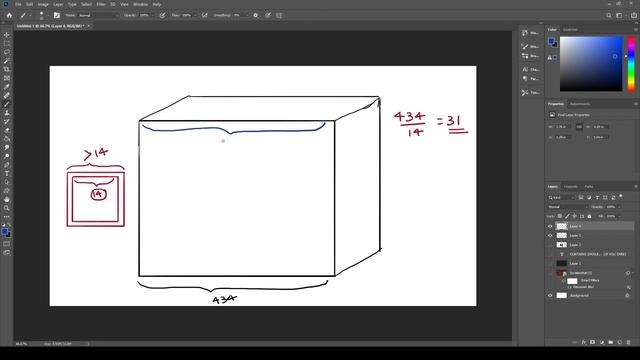Click the vertical hue slider strip

point(631,64)
